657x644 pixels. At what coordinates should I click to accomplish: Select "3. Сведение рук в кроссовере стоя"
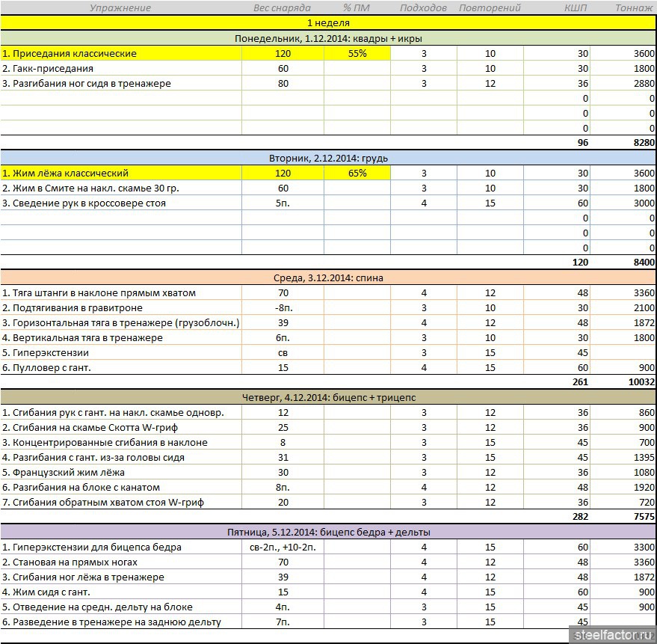pos(121,203)
